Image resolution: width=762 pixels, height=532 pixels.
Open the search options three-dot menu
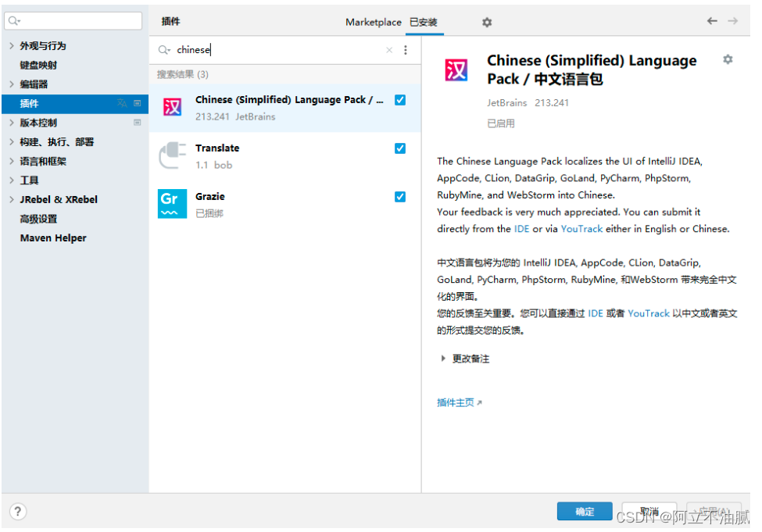click(x=406, y=50)
